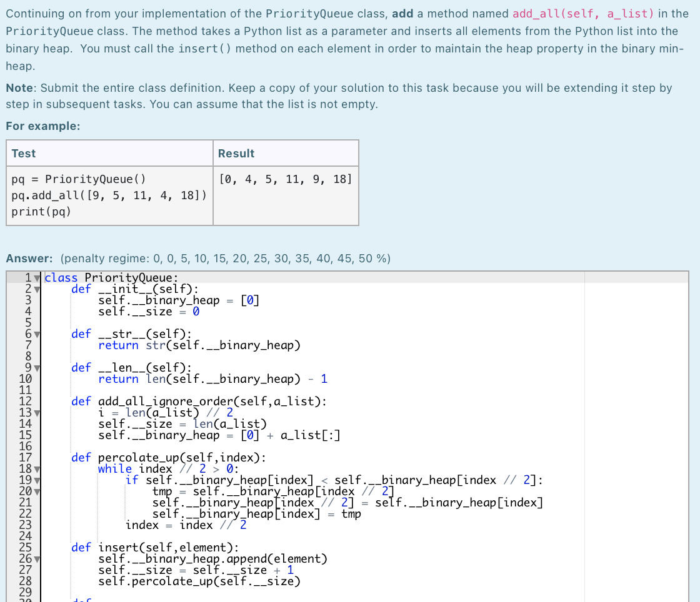Click 'self.__binary_heap = [0] + a_list[:]' line
The width and height of the screenshot is (700, 602).
219,435
